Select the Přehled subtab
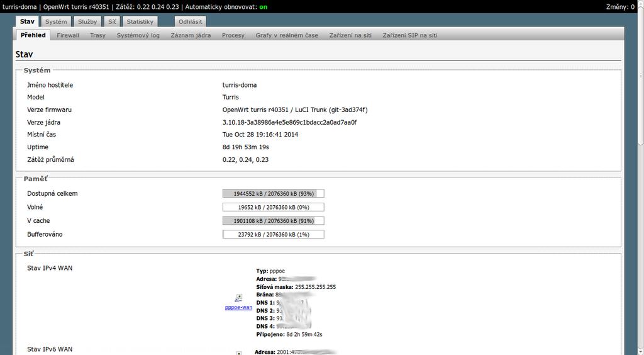This screenshot has width=644, height=355. [x=33, y=35]
